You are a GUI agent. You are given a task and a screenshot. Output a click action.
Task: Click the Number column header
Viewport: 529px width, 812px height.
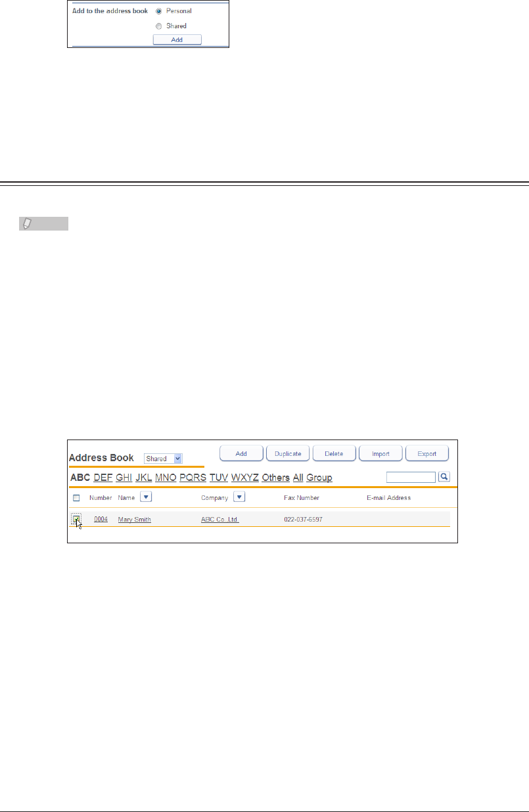[x=101, y=498]
